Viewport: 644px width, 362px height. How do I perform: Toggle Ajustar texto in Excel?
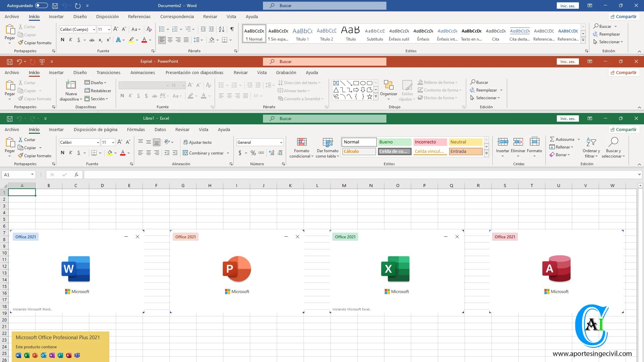pos(198,142)
